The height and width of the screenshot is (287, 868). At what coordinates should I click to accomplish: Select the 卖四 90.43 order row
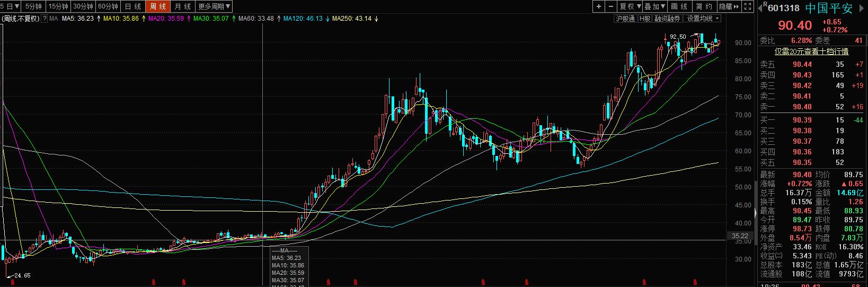[811, 75]
